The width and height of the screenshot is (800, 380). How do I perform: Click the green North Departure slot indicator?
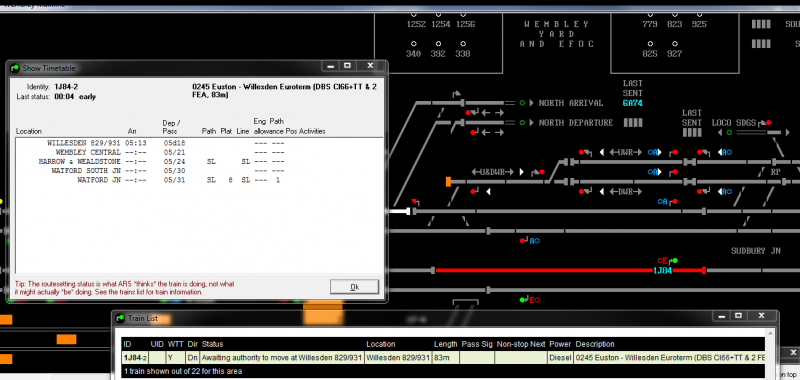tap(522, 123)
